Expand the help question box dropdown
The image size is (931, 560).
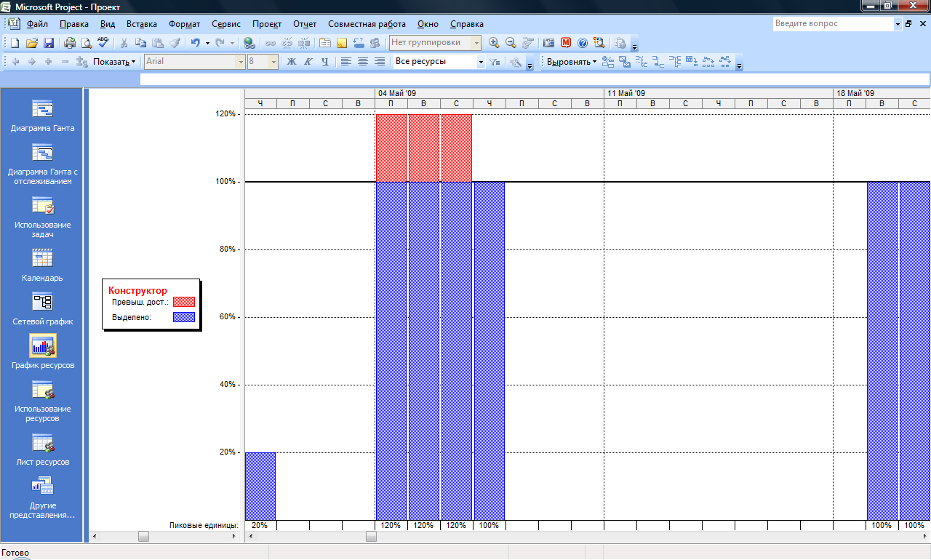click(897, 24)
